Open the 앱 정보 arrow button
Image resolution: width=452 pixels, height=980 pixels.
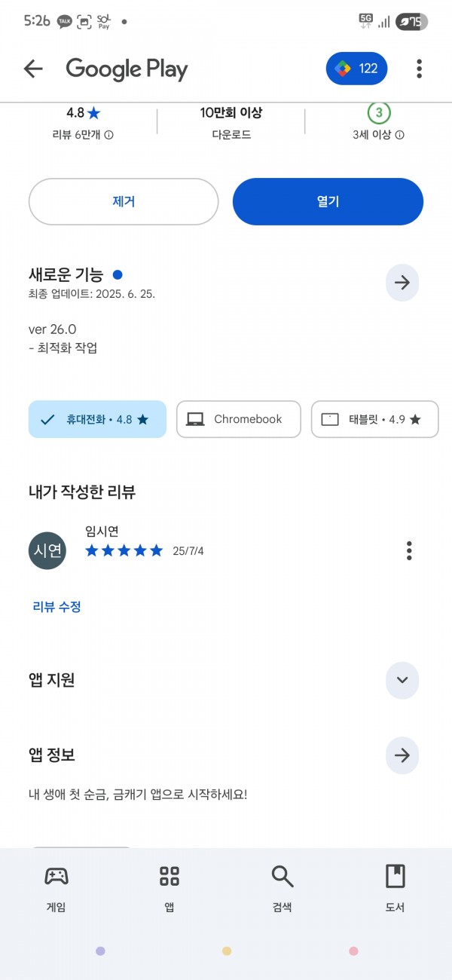click(402, 755)
